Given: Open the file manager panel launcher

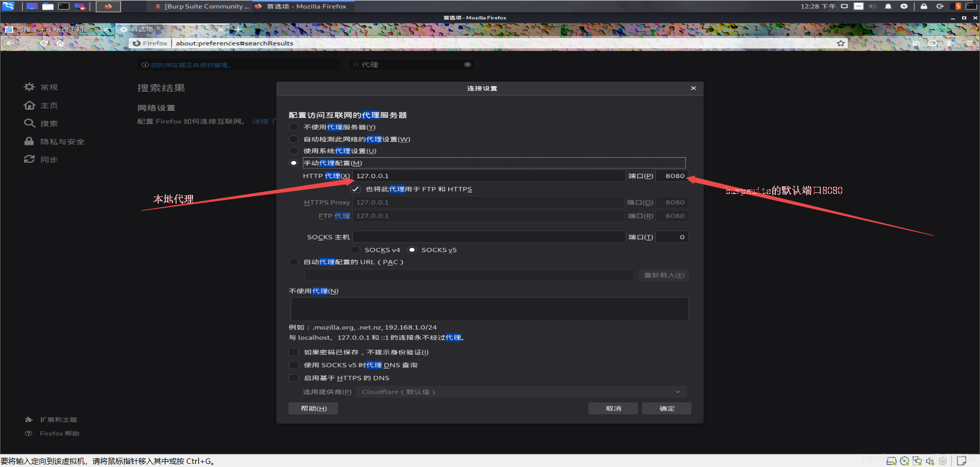Looking at the screenshot, I should click(48, 6).
